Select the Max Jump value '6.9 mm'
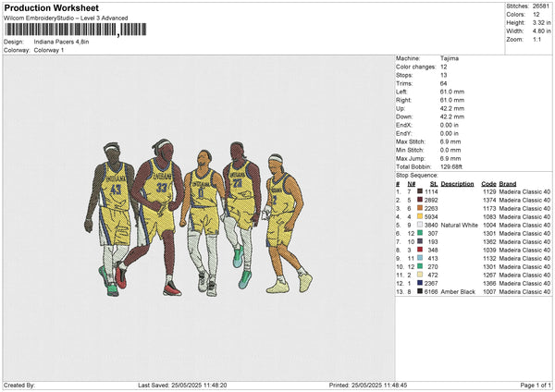 (450, 158)
